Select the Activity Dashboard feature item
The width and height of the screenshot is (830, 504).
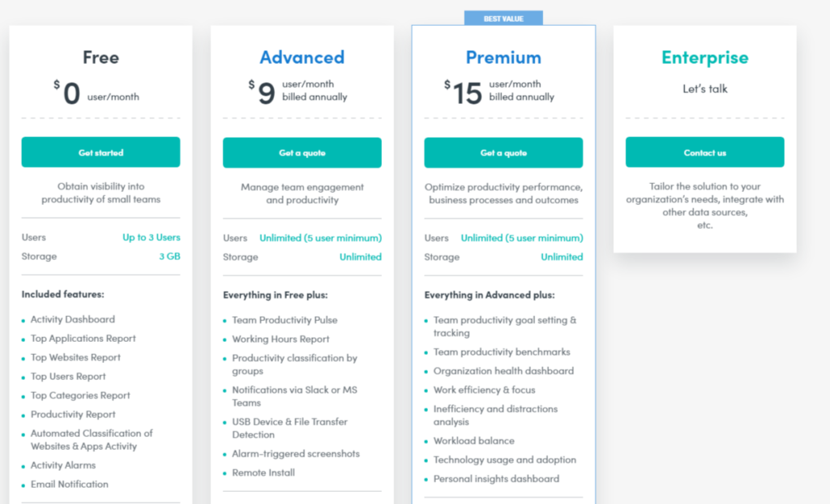click(72, 319)
